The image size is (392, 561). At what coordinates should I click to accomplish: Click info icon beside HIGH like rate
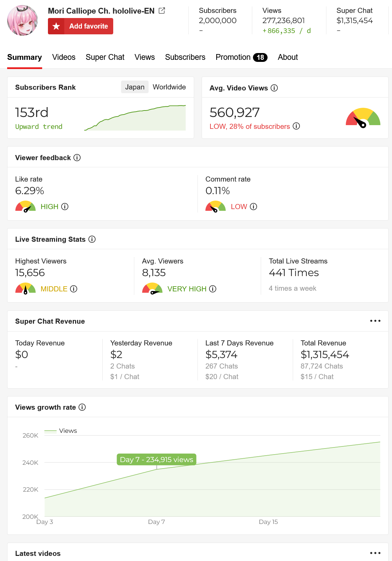point(65,207)
